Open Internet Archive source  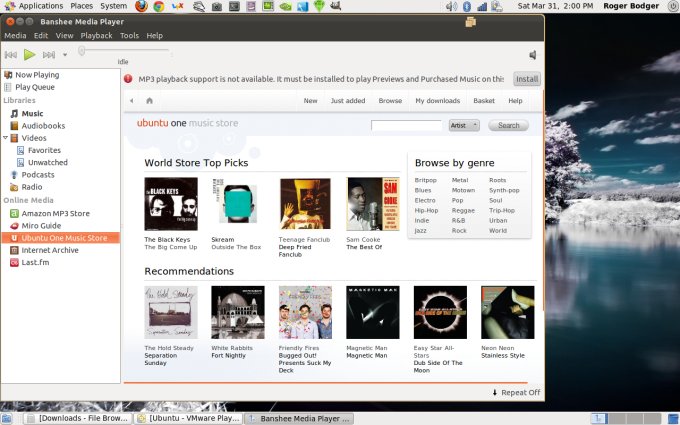click(x=50, y=250)
